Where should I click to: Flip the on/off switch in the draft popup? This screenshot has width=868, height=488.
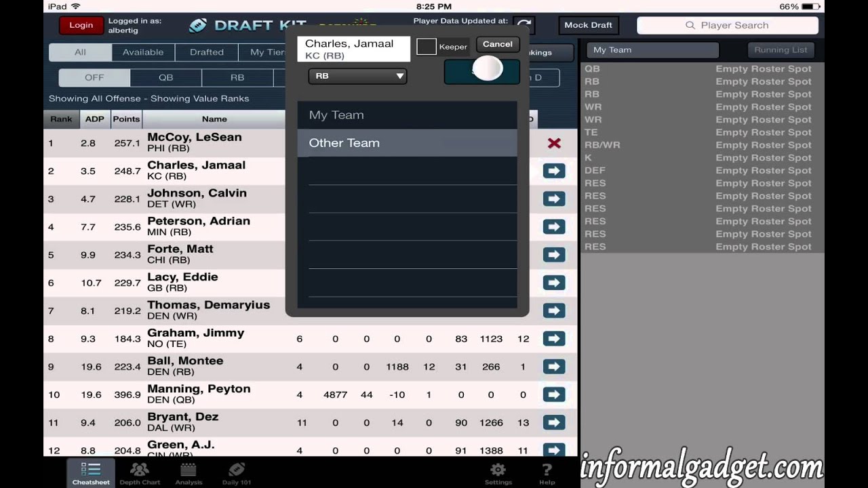coord(482,71)
